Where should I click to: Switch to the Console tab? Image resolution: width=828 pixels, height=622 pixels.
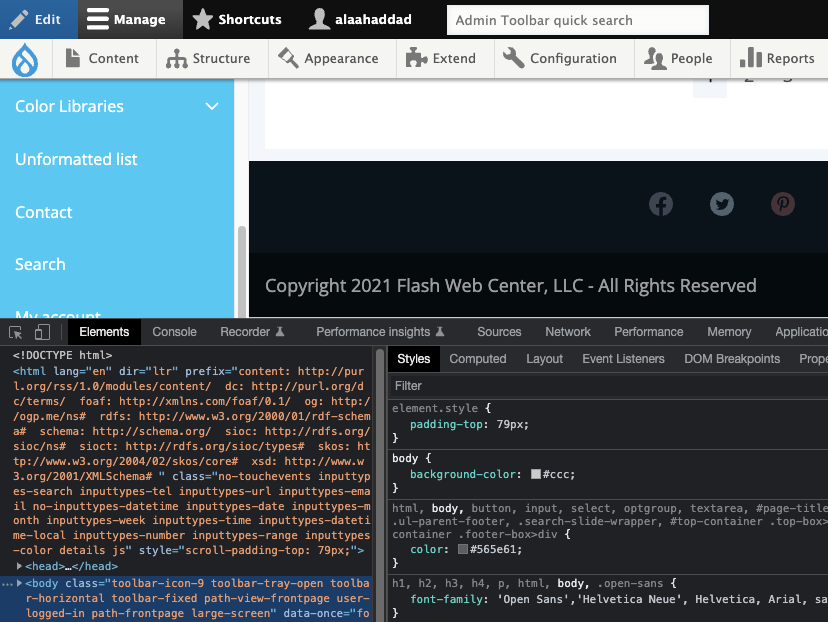(x=174, y=331)
